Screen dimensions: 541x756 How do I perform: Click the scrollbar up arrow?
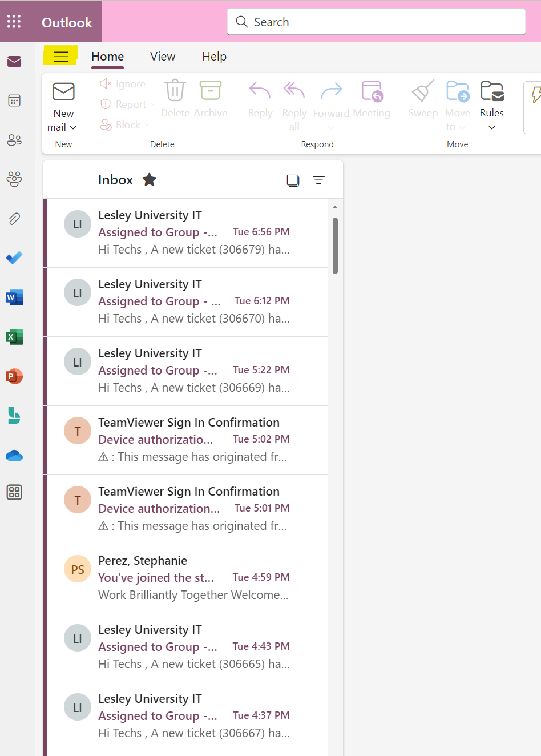pyautogui.click(x=335, y=207)
